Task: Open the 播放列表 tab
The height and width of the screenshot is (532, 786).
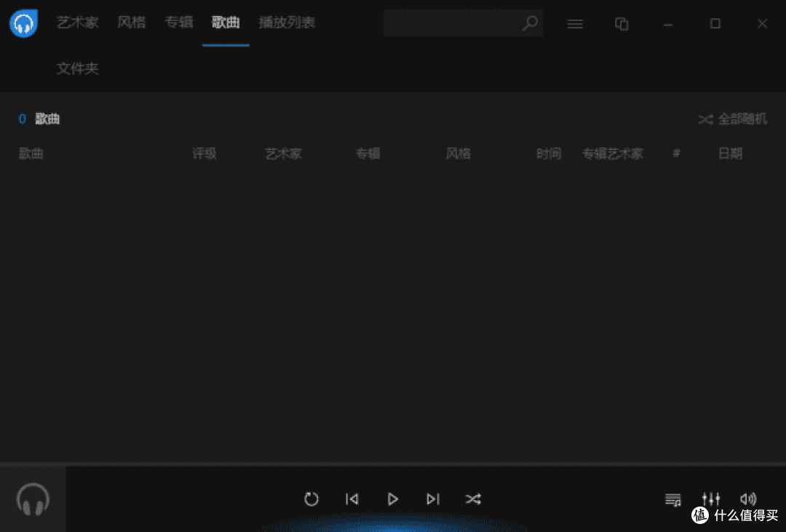Action: 287,23
